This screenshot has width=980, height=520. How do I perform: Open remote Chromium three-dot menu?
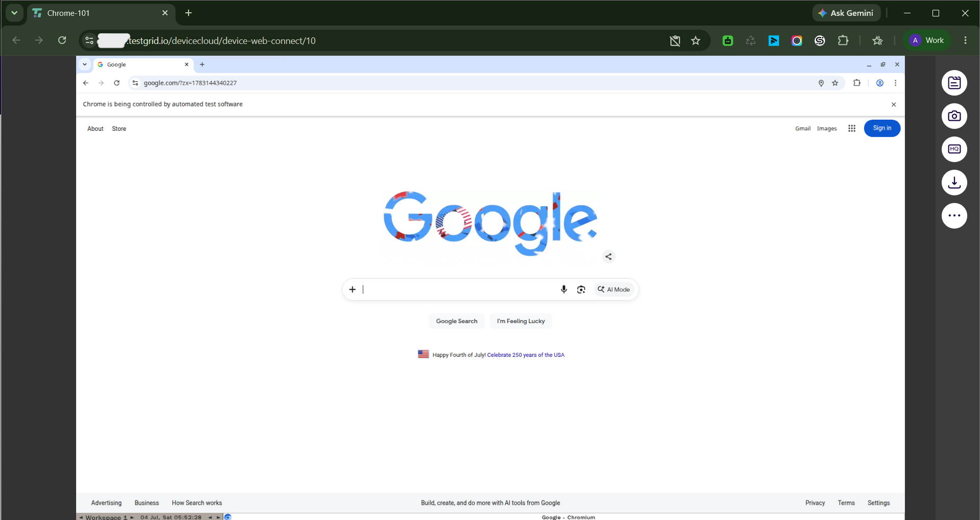(x=895, y=83)
